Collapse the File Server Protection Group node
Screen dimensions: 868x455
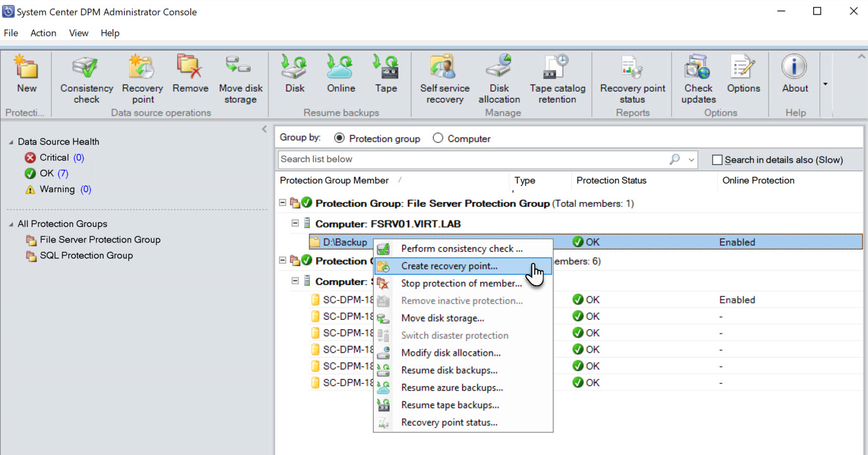pyautogui.click(x=282, y=203)
